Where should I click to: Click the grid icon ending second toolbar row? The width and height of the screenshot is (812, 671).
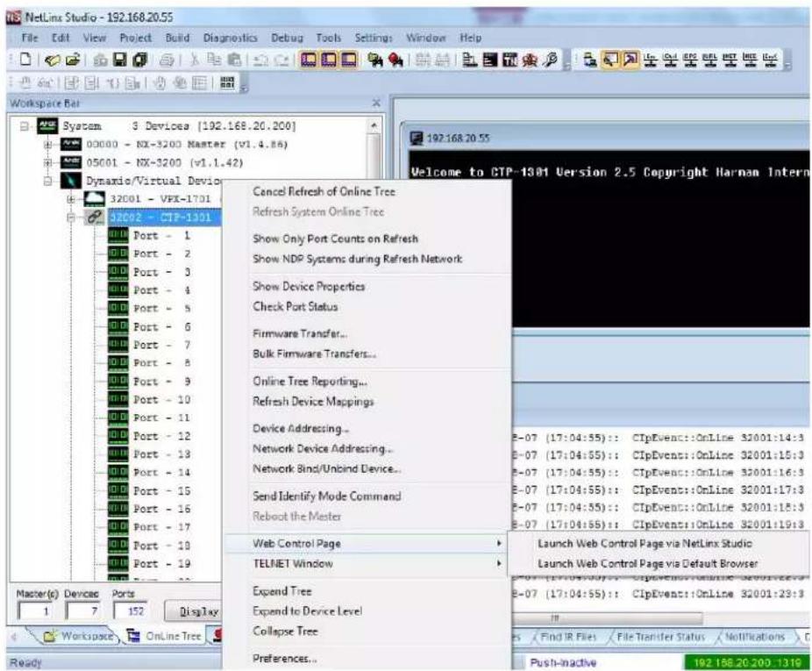(x=227, y=82)
